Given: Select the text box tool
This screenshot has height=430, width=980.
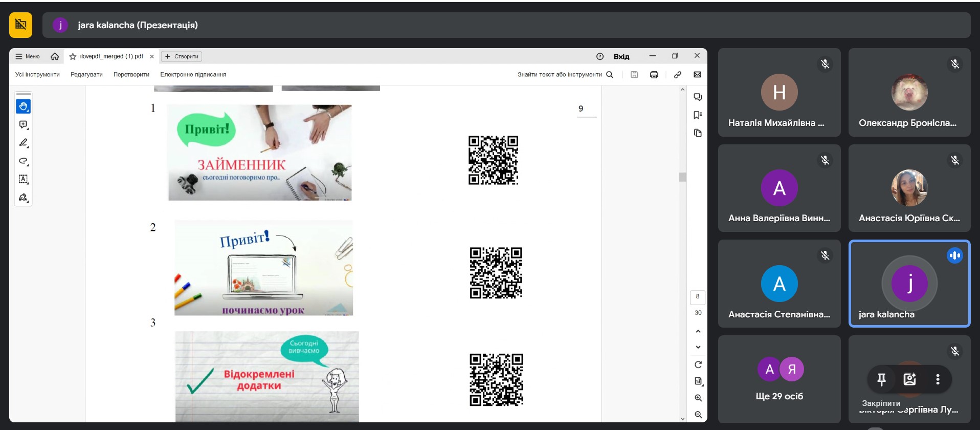Looking at the screenshot, I should click(23, 179).
